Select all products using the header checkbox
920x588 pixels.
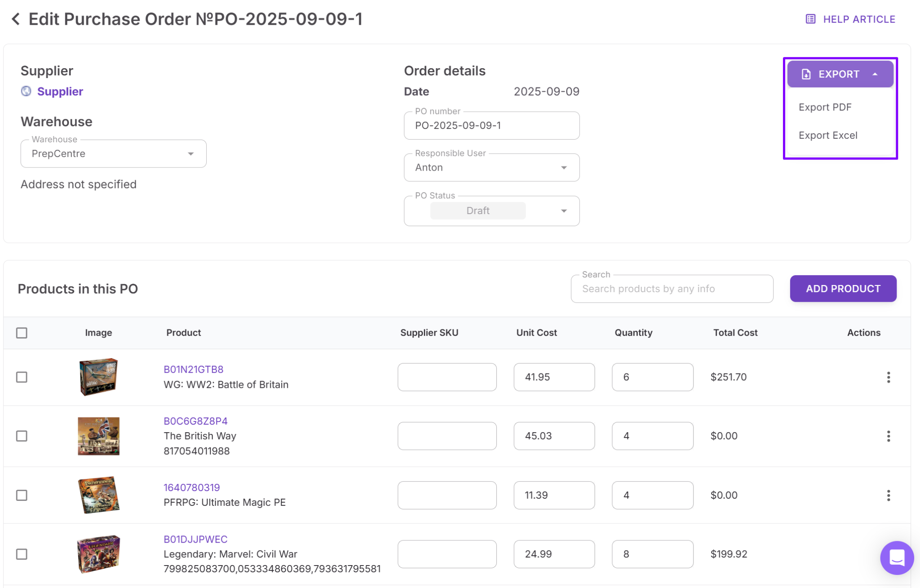(22, 333)
